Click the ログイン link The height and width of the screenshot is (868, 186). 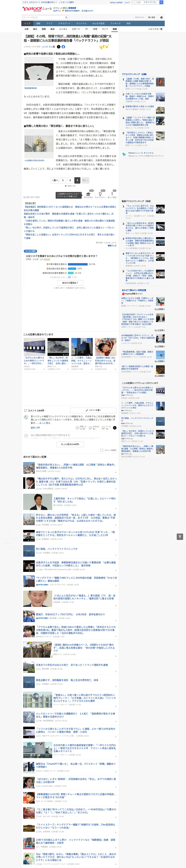[x=57, y=11]
